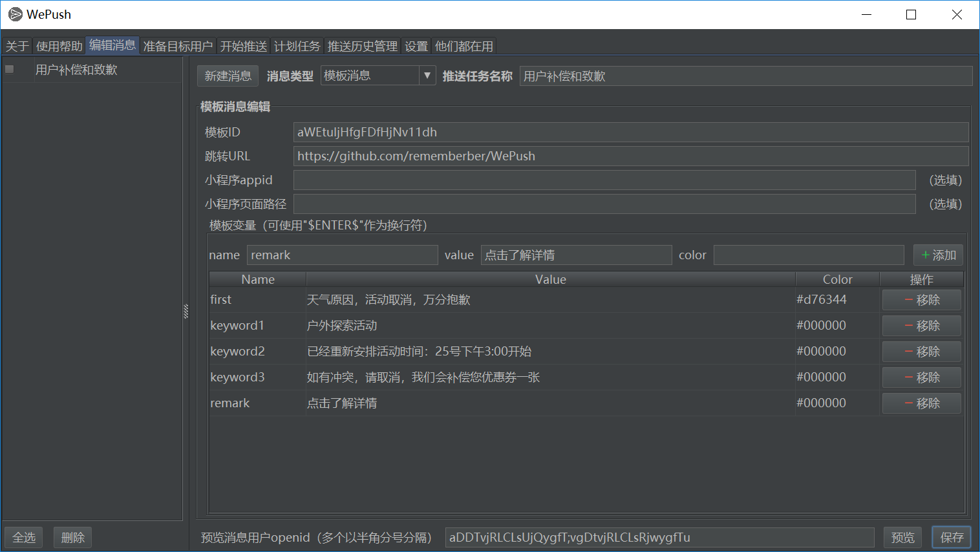
Task: Click the 删除 button
Action: click(x=72, y=537)
